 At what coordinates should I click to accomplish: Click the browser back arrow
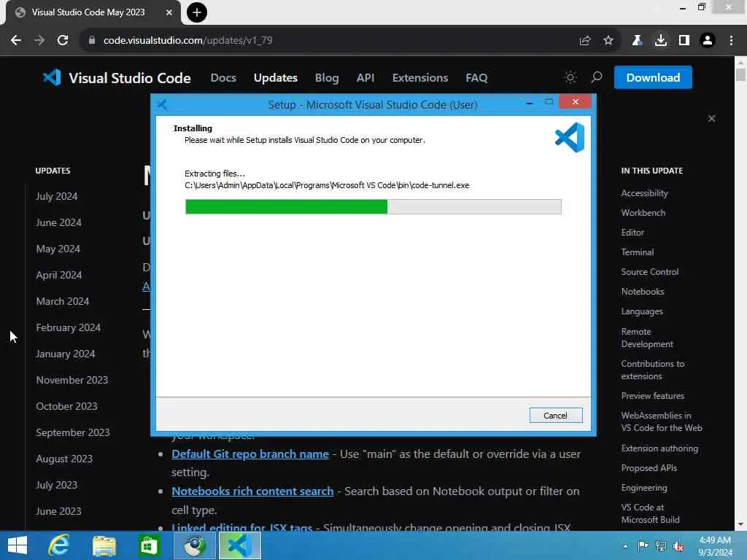(16, 41)
